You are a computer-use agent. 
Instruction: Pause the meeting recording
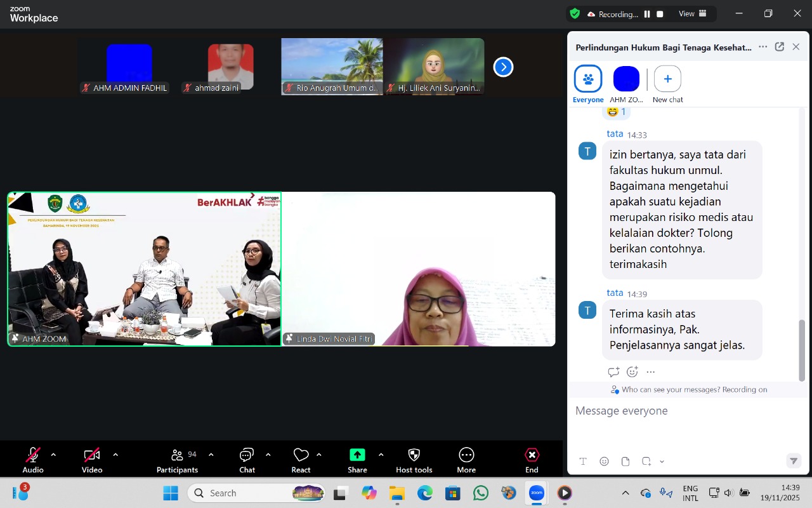click(x=647, y=14)
